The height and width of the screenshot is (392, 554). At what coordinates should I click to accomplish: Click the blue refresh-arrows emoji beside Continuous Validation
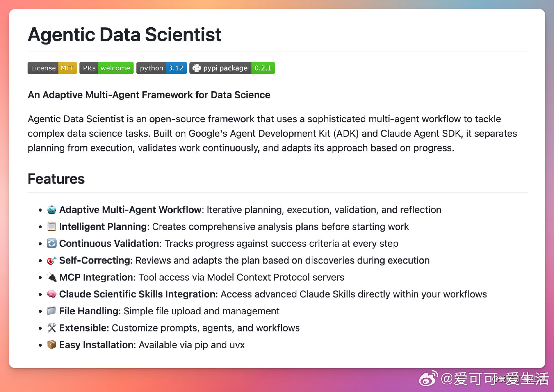pyautogui.click(x=52, y=244)
